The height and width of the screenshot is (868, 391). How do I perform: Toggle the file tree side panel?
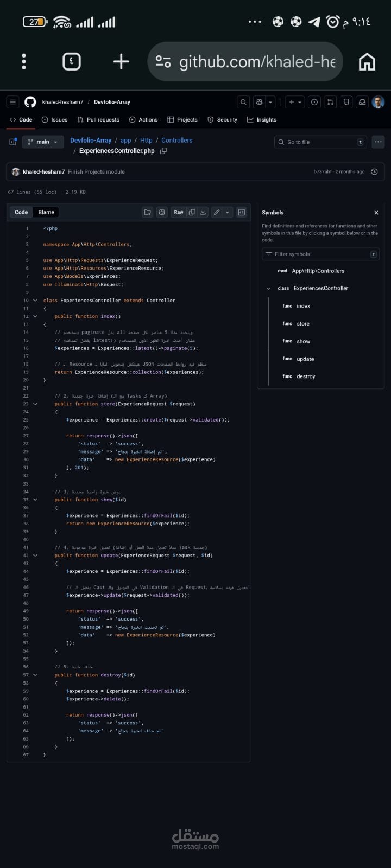click(13, 142)
